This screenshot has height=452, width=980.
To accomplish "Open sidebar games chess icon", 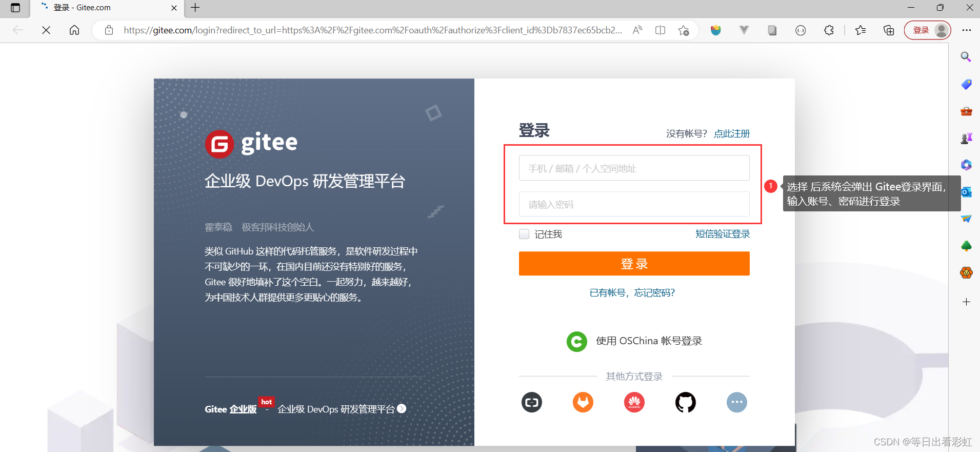I will 966,138.
